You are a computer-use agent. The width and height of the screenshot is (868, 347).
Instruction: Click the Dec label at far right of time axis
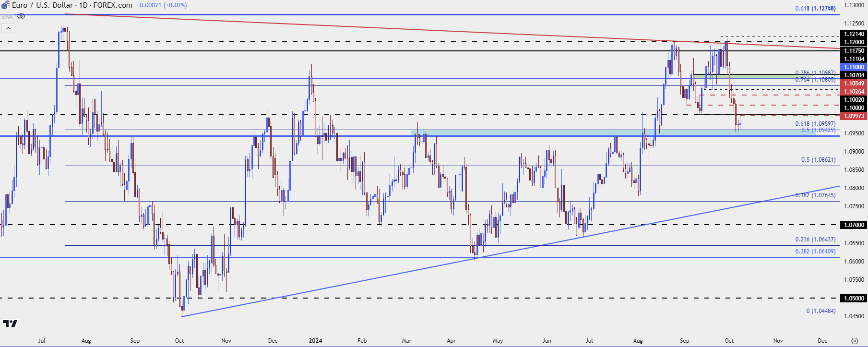pyautogui.click(x=822, y=341)
